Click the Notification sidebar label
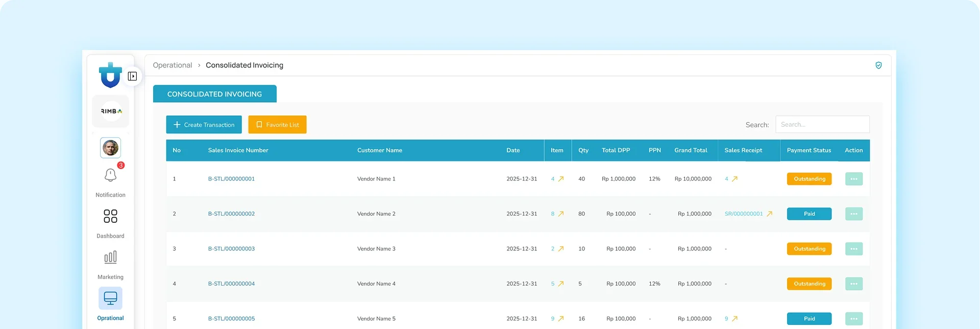Screen dimensions: 980x329 click(x=110, y=195)
